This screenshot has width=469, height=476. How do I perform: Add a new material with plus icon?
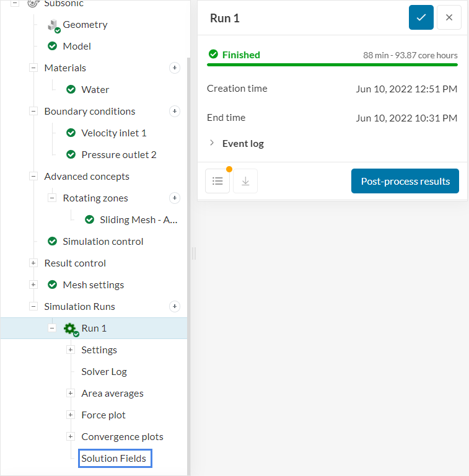tap(175, 68)
